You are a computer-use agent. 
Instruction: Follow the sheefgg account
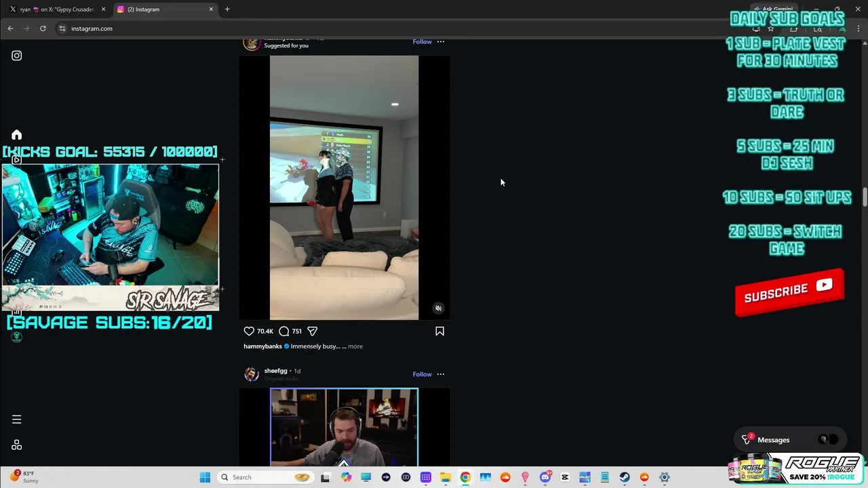(422, 374)
